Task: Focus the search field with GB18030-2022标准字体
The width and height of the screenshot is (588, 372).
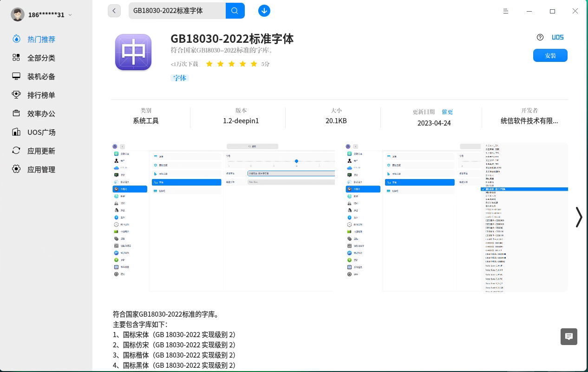Action: 177,11
